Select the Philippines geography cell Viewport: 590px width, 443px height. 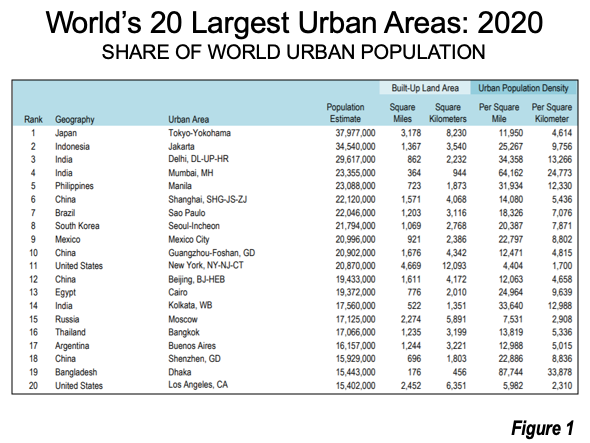74,186
